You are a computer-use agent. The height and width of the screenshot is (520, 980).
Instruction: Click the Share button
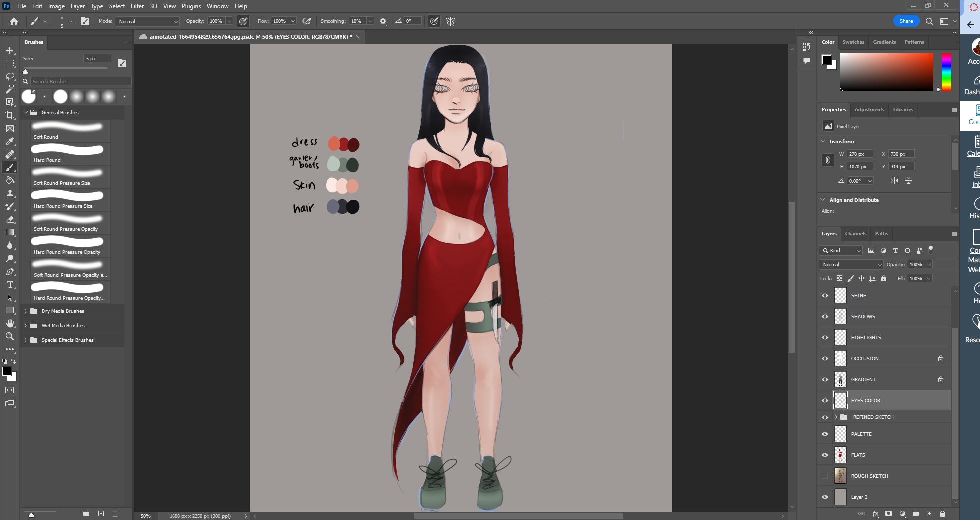[906, 21]
